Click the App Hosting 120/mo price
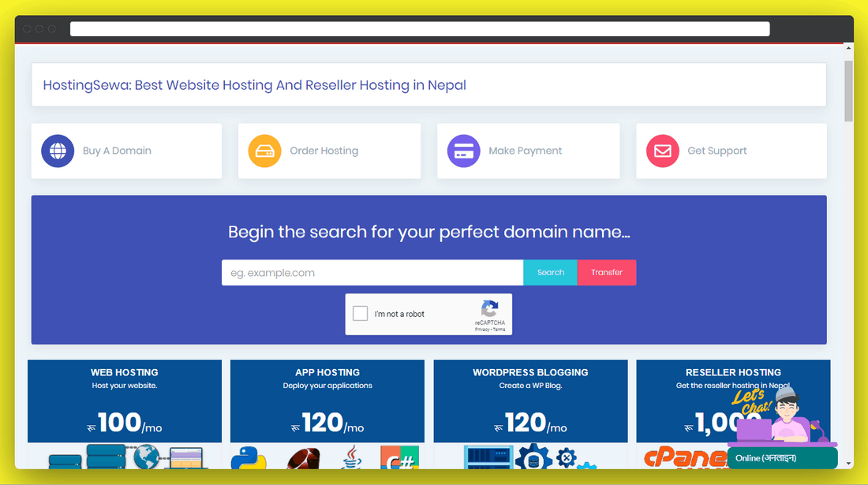The image size is (868, 485). 327,423
